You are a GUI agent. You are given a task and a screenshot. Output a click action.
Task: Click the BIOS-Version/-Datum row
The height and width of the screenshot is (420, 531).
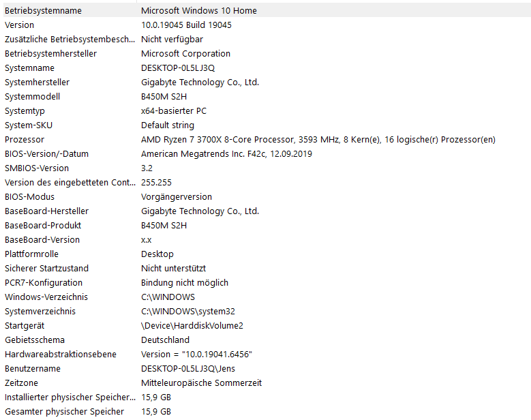tap(267, 154)
